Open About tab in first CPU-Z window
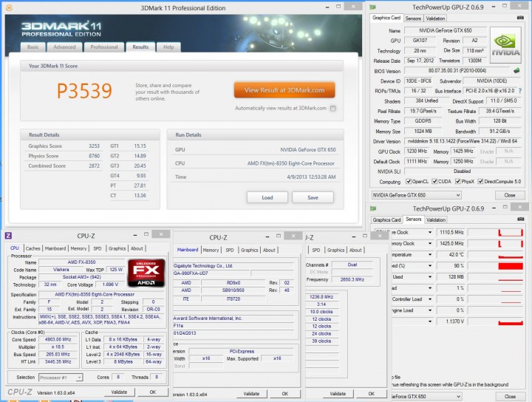Viewport: 532px width, 402px height. pos(137,248)
